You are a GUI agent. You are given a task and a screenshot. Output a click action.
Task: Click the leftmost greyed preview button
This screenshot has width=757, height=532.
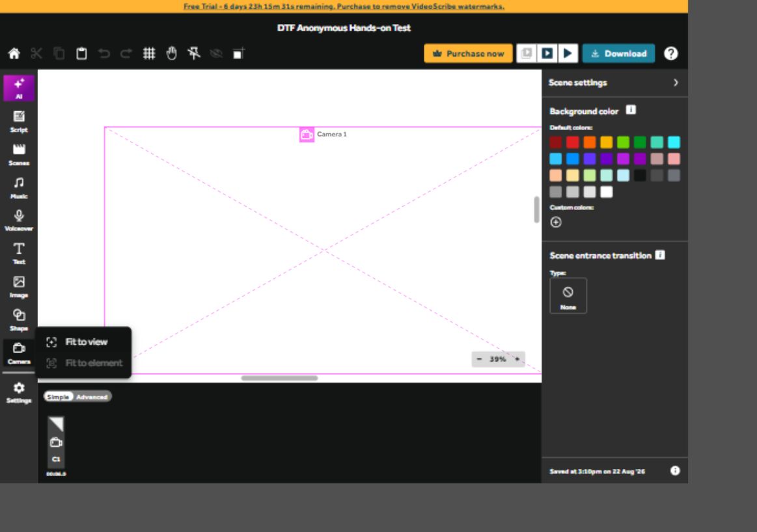point(526,53)
